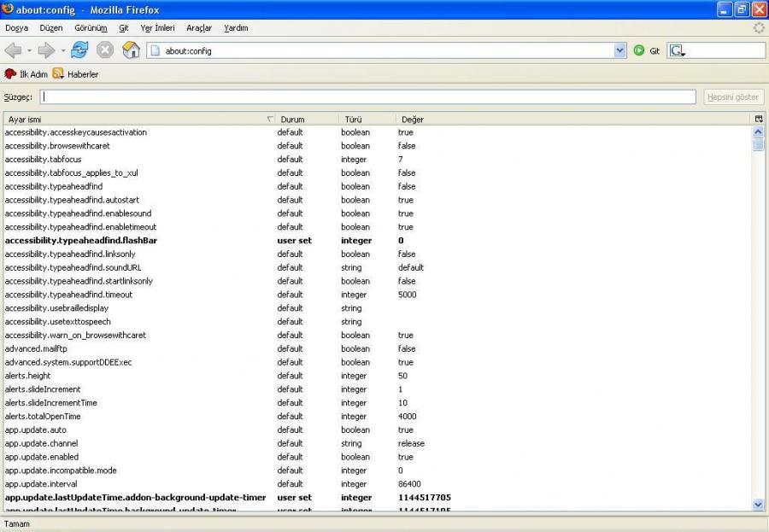Viewport: 769px width, 532px height.
Task: Click the page icon in address bar
Action: click(x=156, y=50)
